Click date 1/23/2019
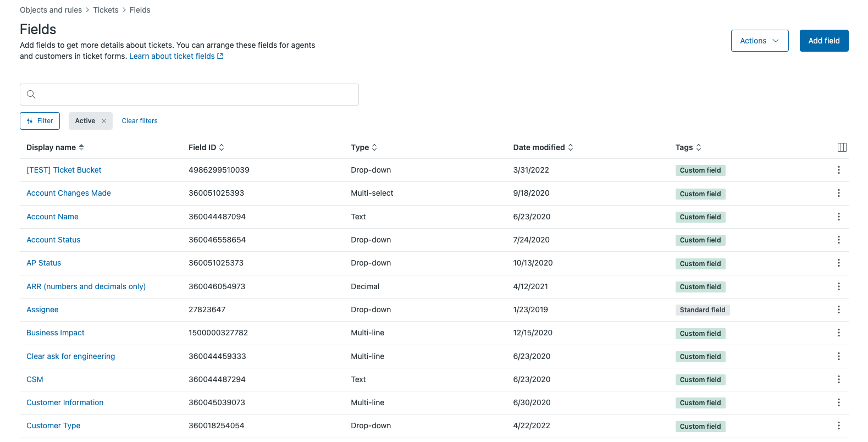Screen dimensions: 868x442 [530, 310]
